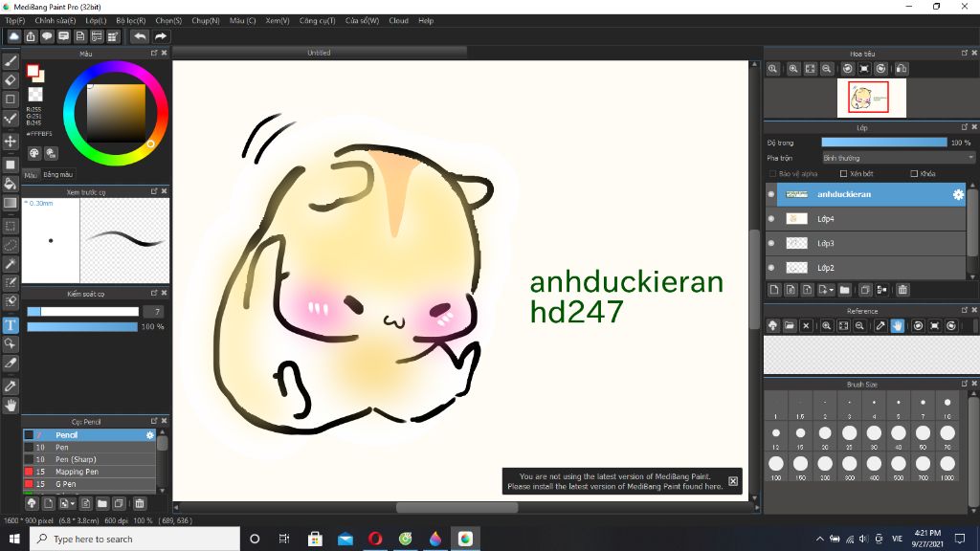The width and height of the screenshot is (980, 551).
Task: Select the Brush tool in left toolbar
Action: point(11,61)
